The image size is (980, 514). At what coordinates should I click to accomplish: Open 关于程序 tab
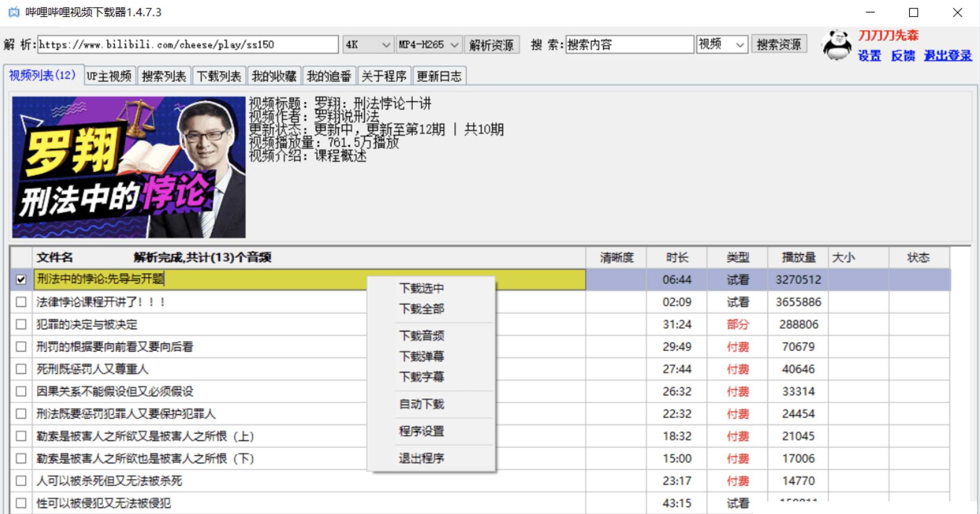coord(384,76)
